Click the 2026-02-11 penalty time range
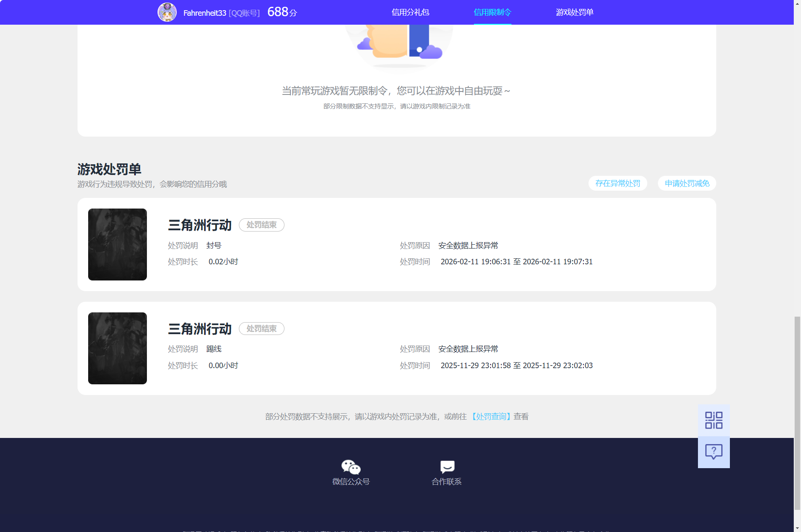This screenshot has height=532, width=801. point(517,262)
